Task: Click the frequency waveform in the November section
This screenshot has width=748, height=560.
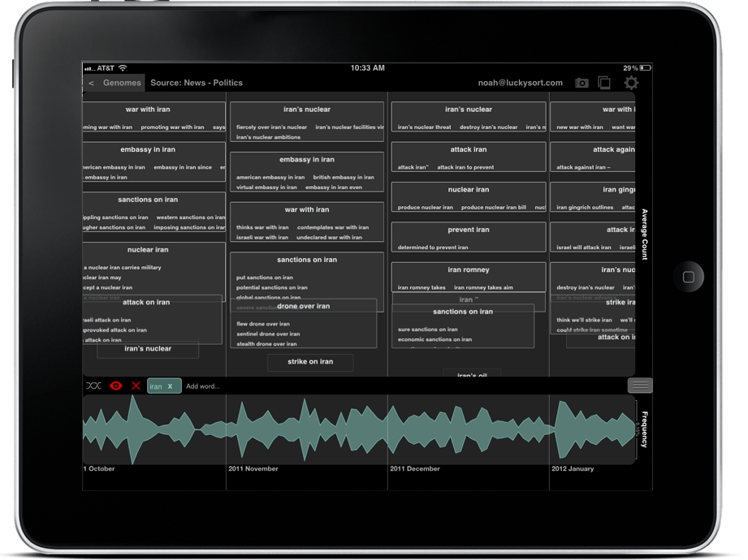Action: click(307, 429)
